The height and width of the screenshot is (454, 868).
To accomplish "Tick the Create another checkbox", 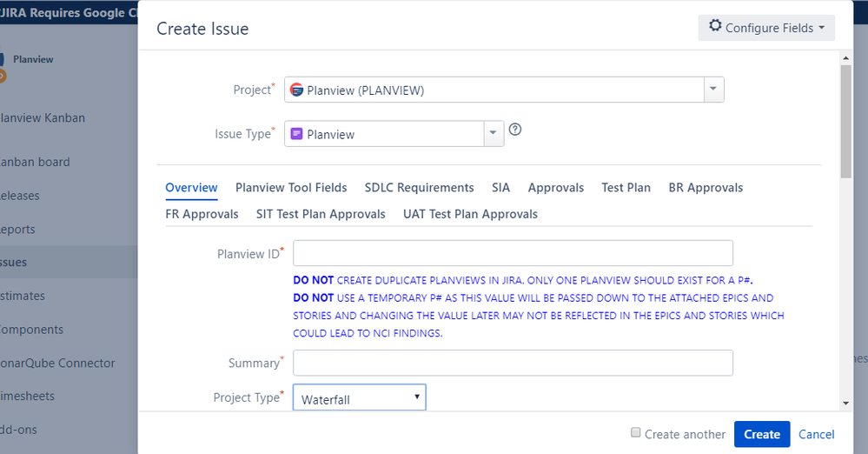I will point(635,432).
